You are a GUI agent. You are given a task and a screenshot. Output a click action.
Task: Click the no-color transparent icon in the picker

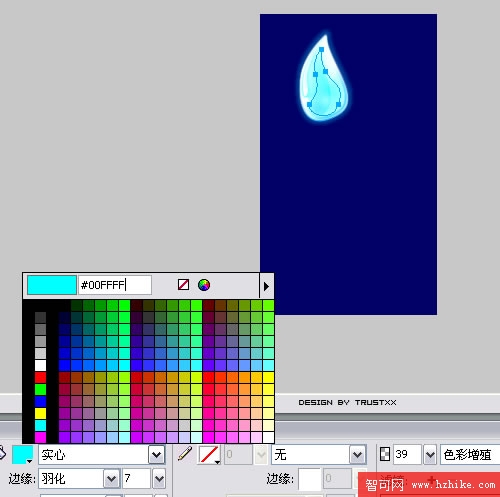[183, 285]
